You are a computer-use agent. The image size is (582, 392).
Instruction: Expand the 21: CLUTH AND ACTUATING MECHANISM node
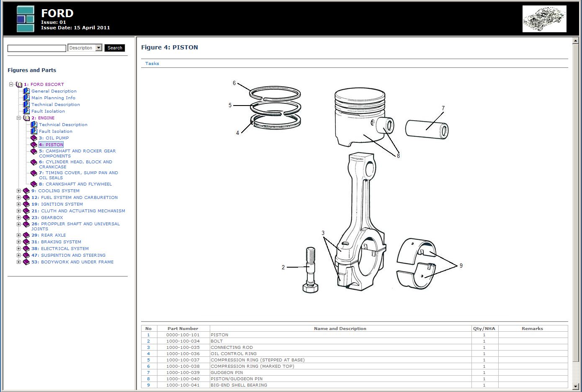coord(19,211)
